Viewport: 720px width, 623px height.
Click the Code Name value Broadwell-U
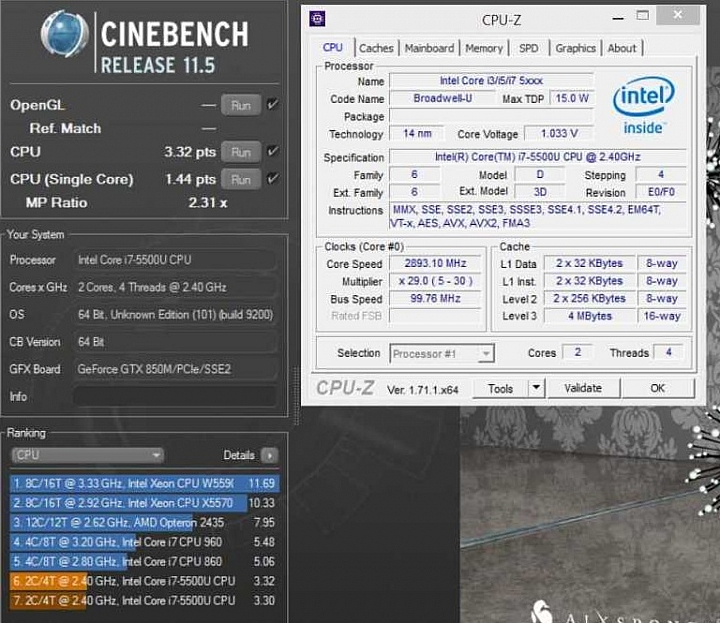tap(443, 98)
